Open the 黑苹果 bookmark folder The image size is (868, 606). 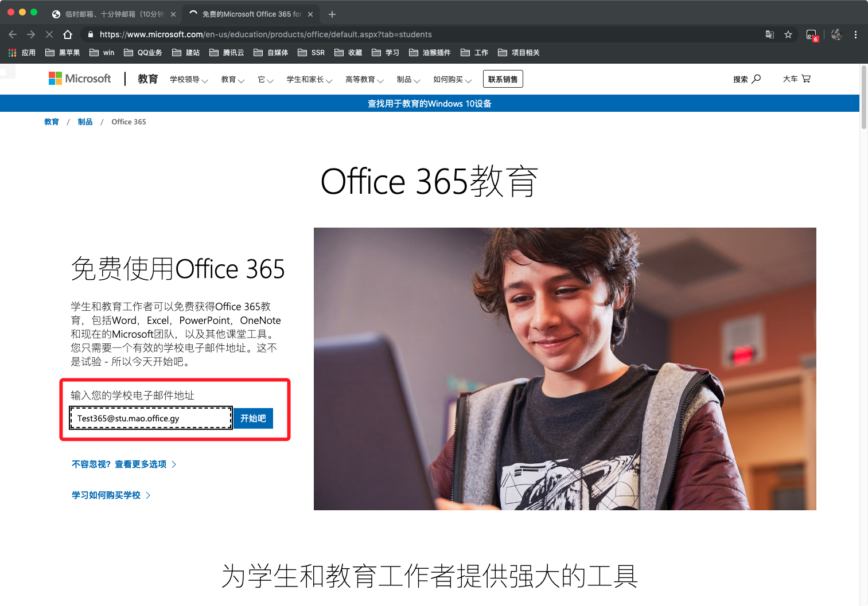(63, 53)
